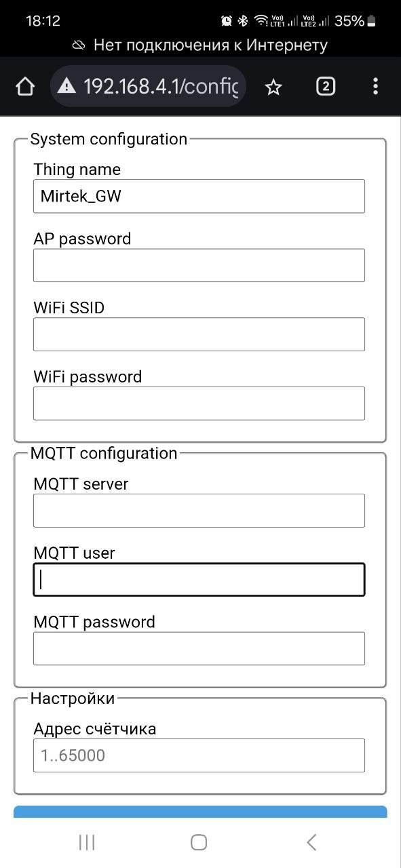Focus the WiFi SSID field

pyautogui.click(x=199, y=334)
